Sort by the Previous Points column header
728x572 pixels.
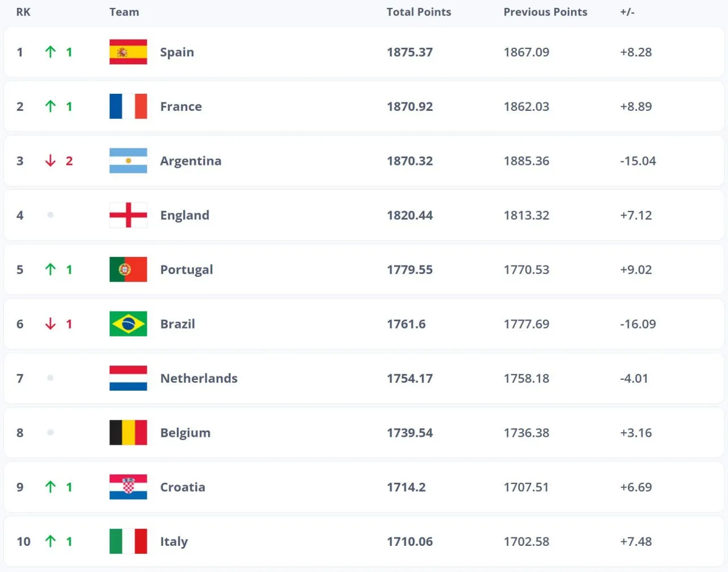click(x=545, y=12)
